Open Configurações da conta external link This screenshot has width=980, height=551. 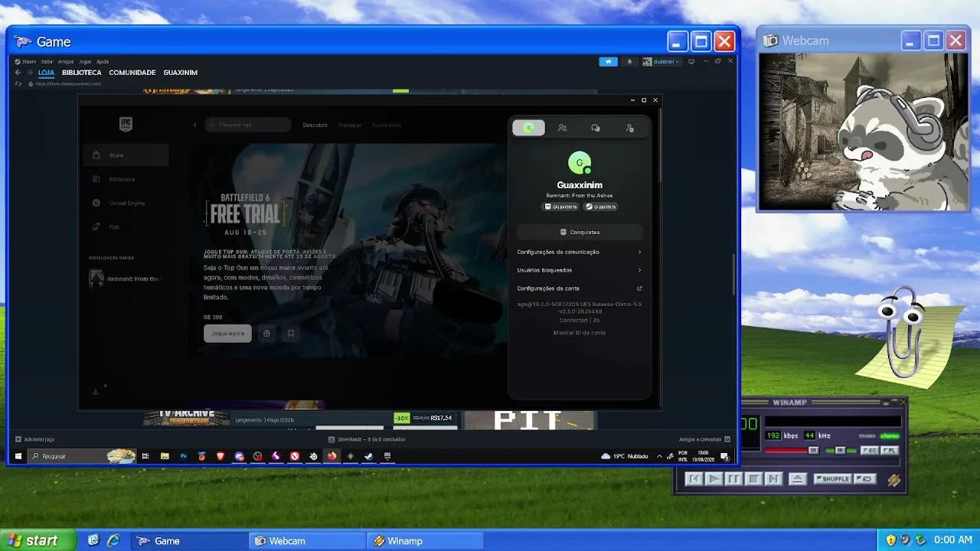point(580,289)
